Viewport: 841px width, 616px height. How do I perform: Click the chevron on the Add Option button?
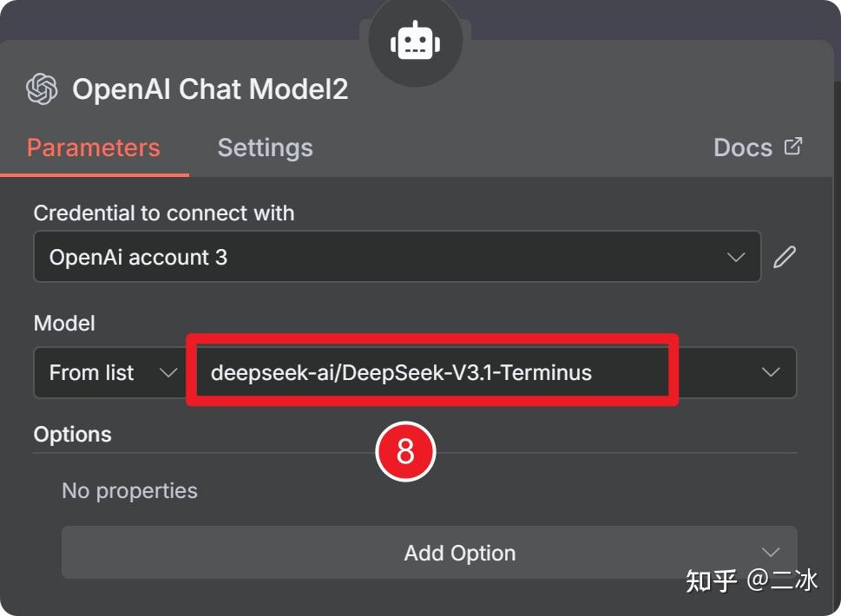[770, 553]
